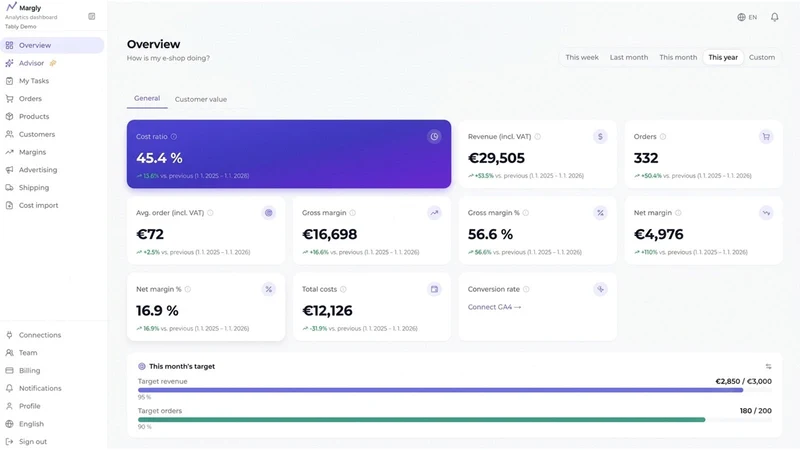Open Advisor in the sidebar
This screenshot has height=450, width=800.
[52, 63]
